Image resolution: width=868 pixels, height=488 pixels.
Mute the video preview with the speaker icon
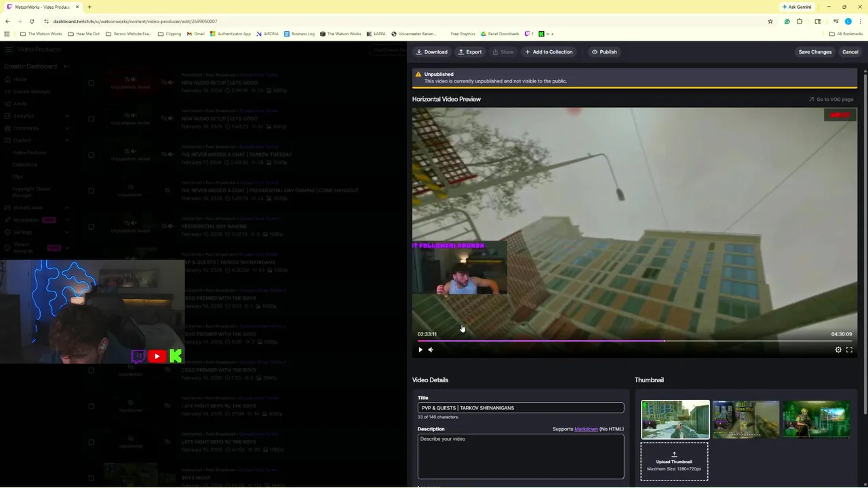[x=431, y=350]
